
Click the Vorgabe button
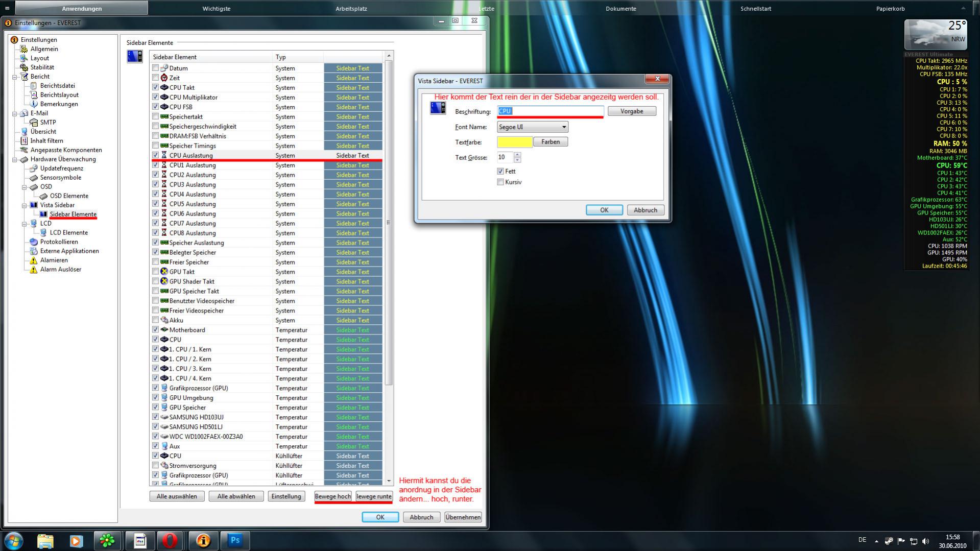pyautogui.click(x=632, y=111)
